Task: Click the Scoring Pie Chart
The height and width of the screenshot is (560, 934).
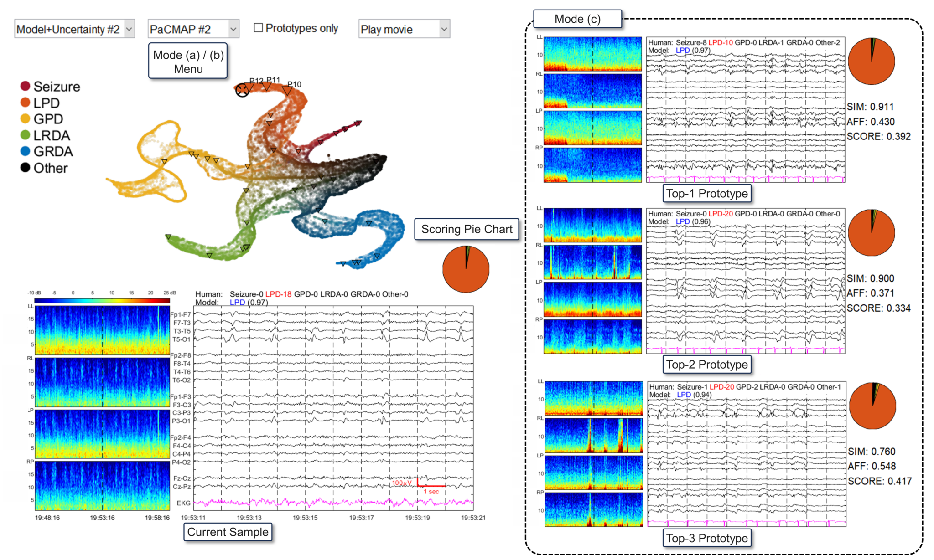Action: (x=466, y=269)
